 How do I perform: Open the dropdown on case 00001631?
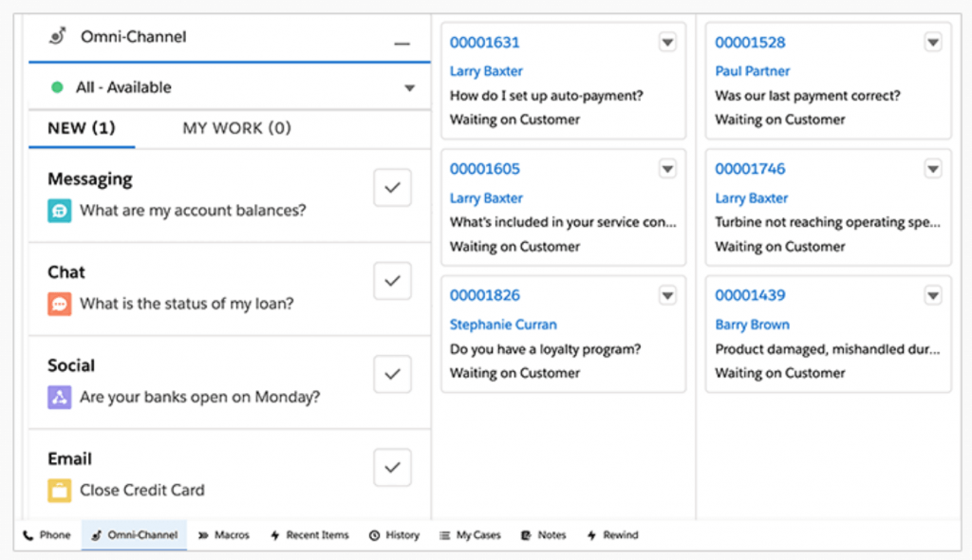[x=667, y=42]
